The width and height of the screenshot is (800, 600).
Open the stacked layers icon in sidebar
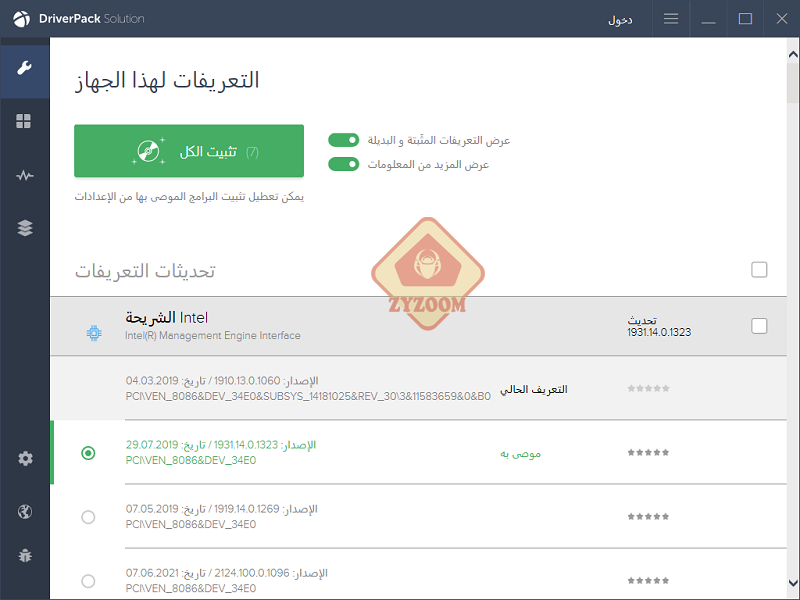click(24, 228)
